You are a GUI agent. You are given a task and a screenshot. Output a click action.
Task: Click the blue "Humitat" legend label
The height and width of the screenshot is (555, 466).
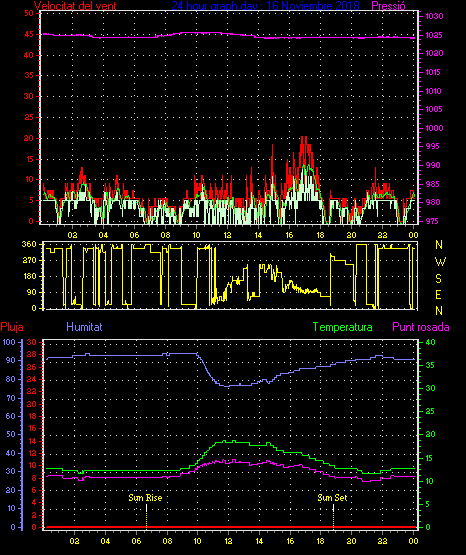click(84, 327)
